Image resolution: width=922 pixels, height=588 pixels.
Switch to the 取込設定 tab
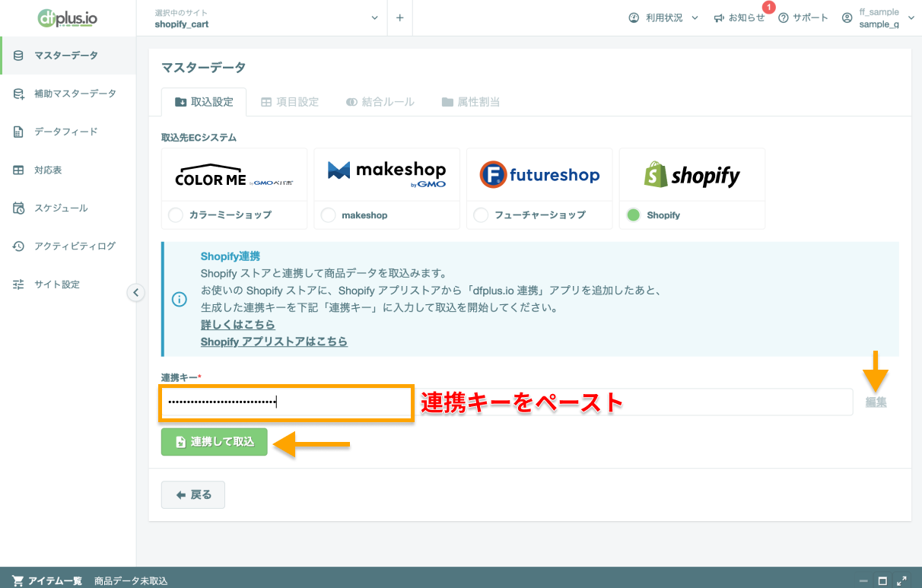203,102
